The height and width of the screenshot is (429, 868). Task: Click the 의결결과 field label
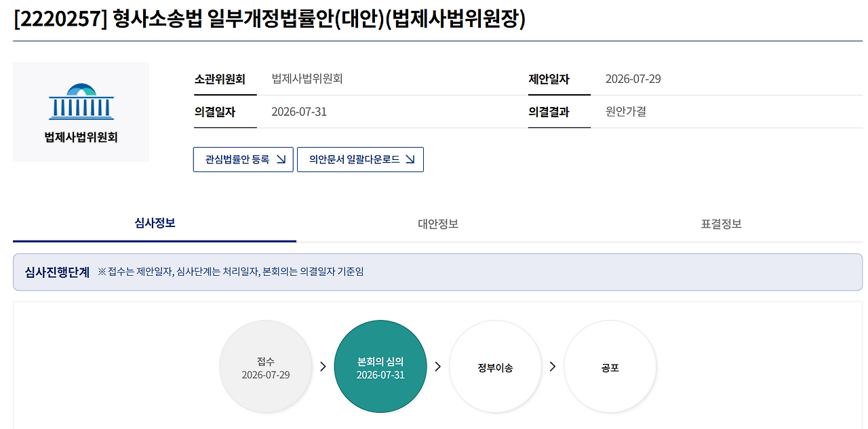point(549,113)
